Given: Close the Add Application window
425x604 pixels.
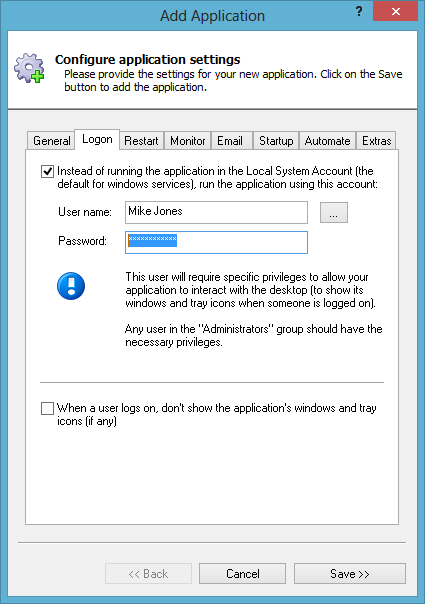Looking at the screenshot, I should (395, 11).
